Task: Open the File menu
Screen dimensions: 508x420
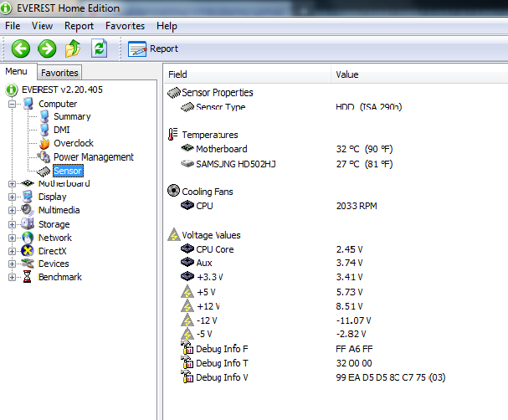Action: [13, 26]
